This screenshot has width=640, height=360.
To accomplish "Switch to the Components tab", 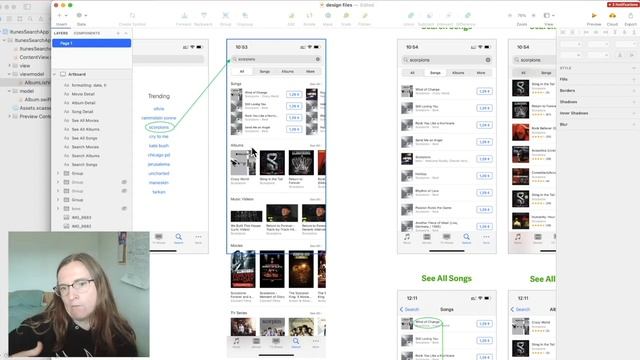I will tap(87, 33).
